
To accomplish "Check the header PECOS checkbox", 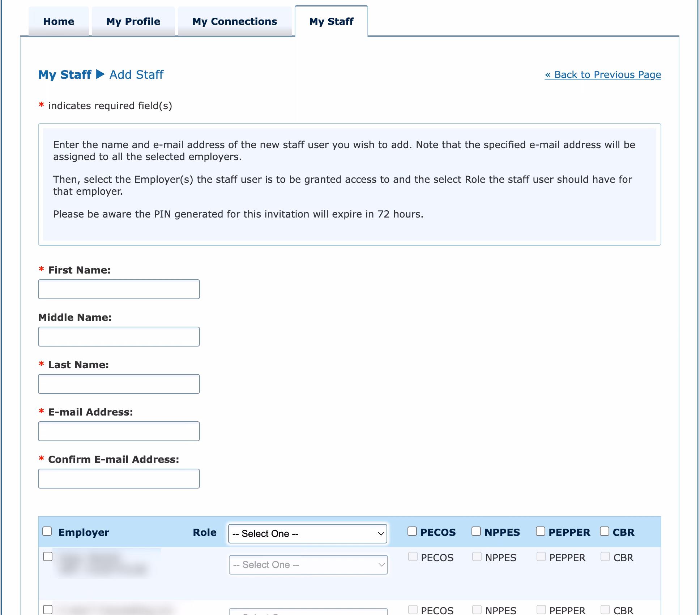I will tap(412, 531).
